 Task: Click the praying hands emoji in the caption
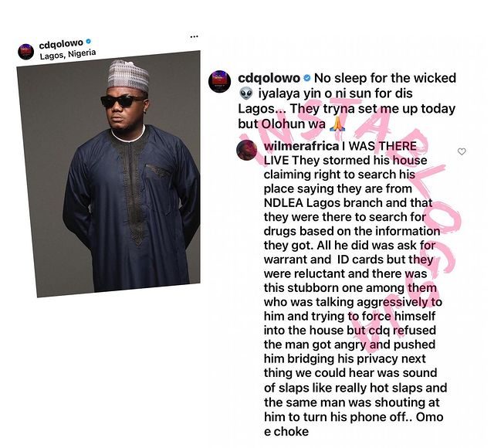[x=337, y=124]
